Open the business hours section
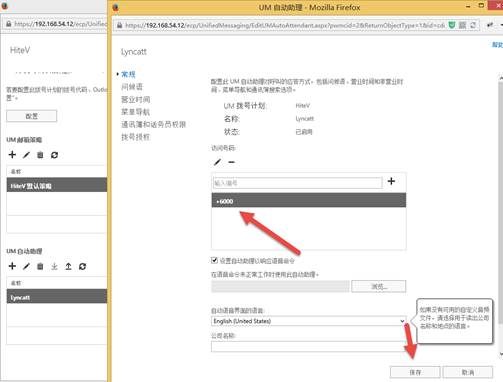 (136, 99)
